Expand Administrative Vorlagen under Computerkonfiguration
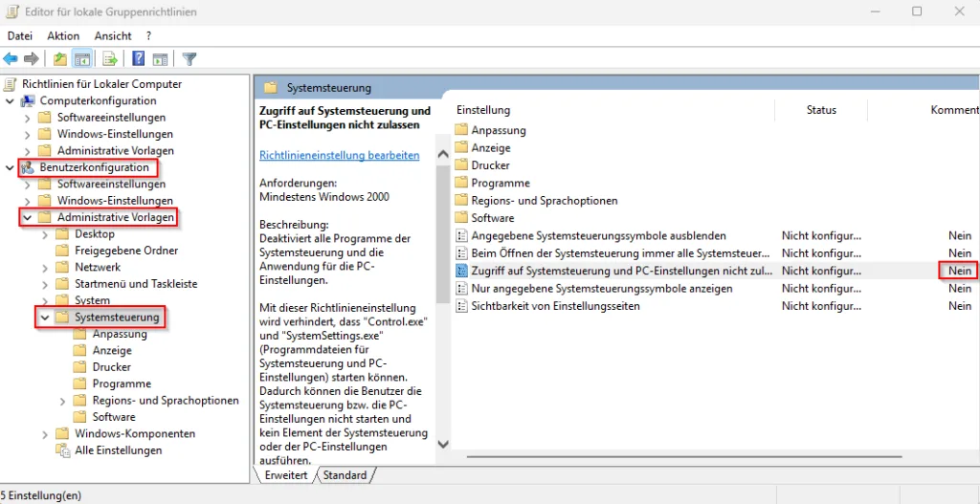This screenshot has height=504, width=980. click(x=27, y=150)
